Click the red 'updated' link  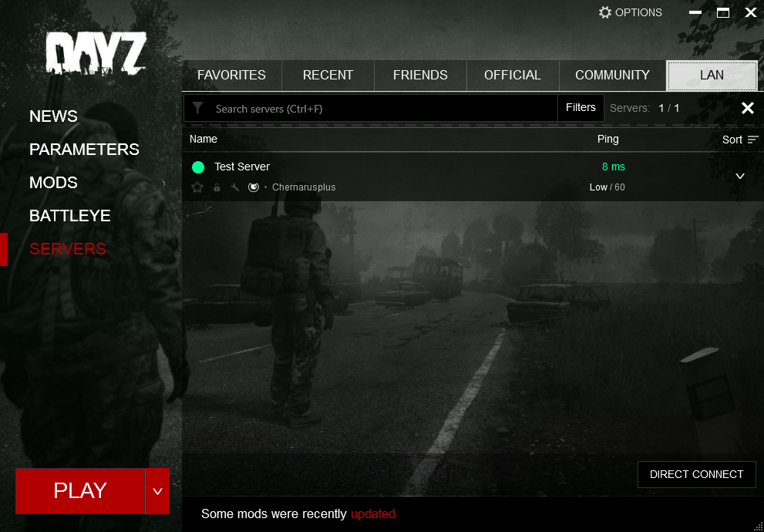point(372,514)
